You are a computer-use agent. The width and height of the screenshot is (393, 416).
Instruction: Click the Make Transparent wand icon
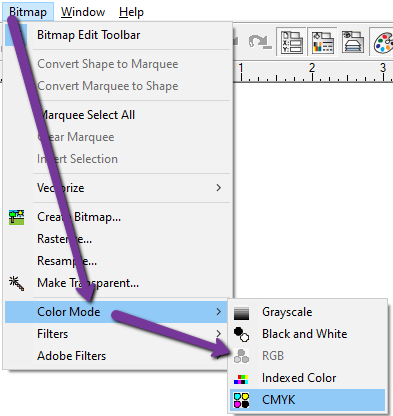[17, 283]
